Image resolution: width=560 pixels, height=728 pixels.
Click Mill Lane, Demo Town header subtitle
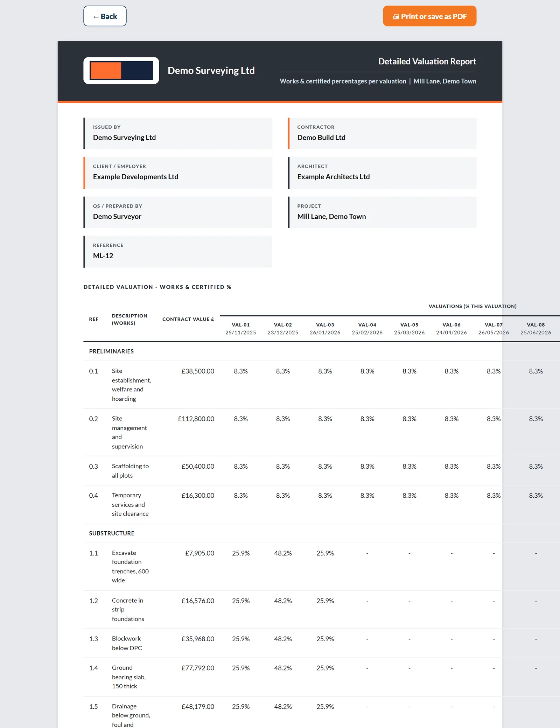point(445,81)
